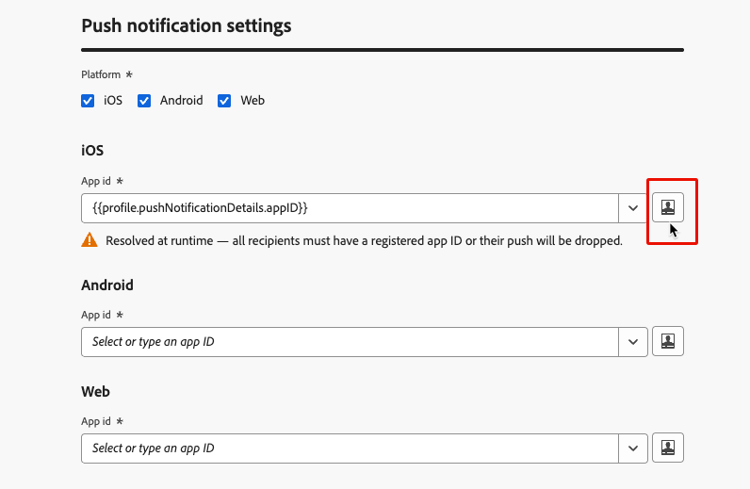Focus the Android App id input field
Viewport: 750px width, 489px height.
coord(350,342)
